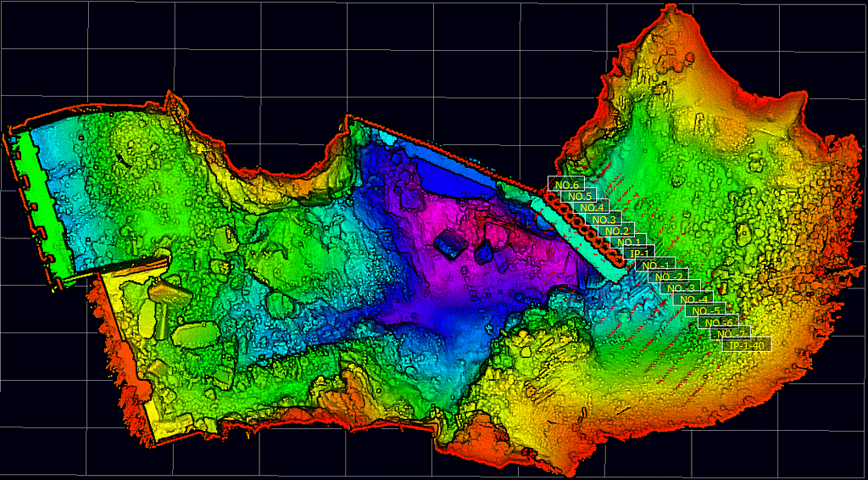
Task: Click the left block in purple deep area
Action: tap(449, 246)
